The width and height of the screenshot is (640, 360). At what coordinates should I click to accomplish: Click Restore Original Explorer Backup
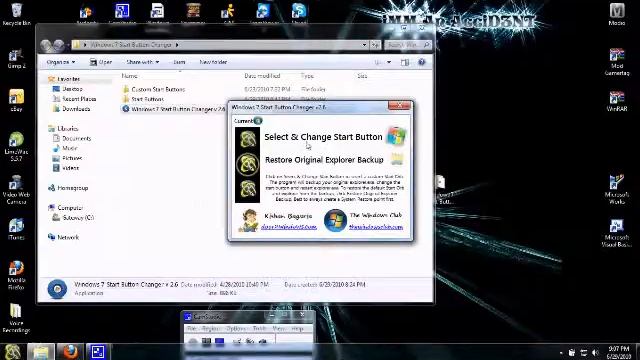click(324, 160)
